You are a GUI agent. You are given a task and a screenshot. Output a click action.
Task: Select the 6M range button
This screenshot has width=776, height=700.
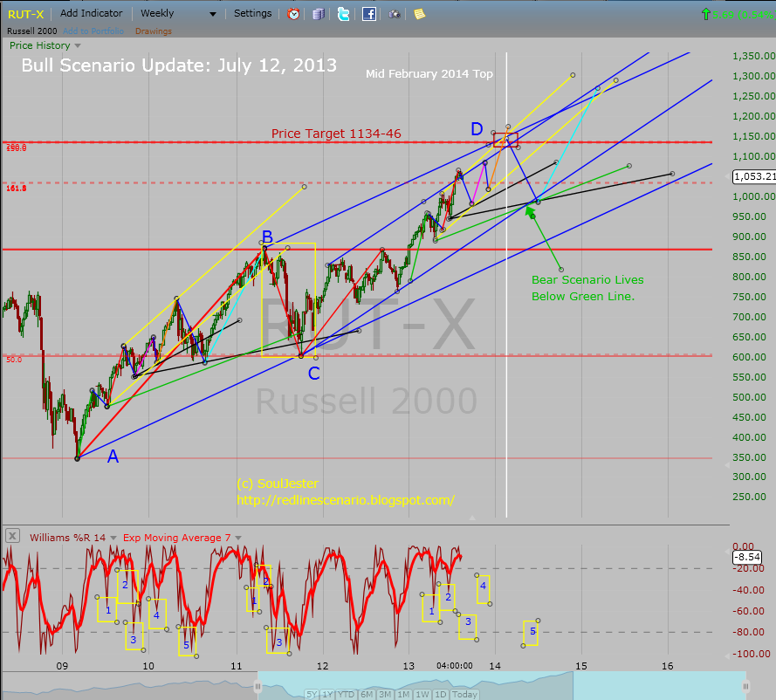point(367,695)
